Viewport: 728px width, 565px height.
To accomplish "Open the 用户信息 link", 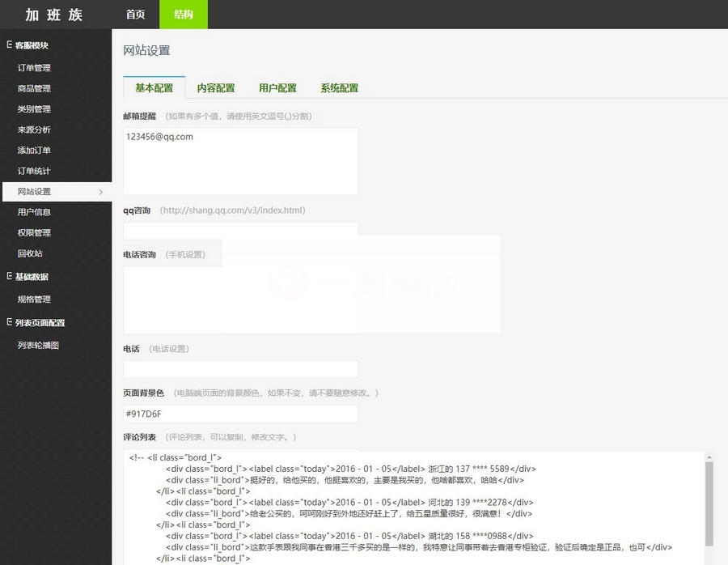I will point(33,212).
